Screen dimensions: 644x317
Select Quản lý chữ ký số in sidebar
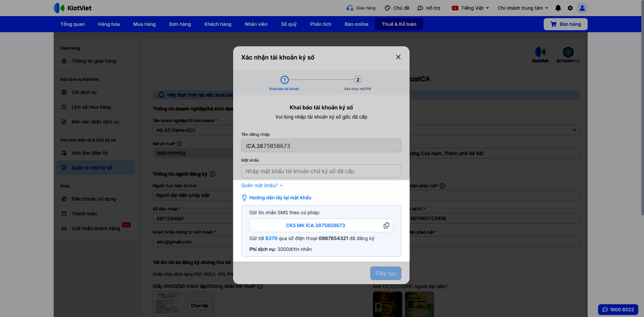pyautogui.click(x=96, y=168)
